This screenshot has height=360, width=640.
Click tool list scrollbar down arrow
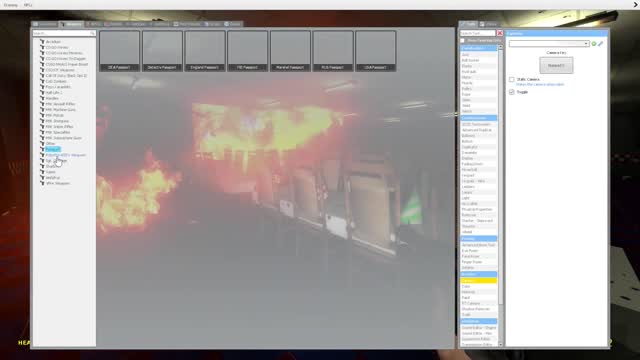pos(500,345)
